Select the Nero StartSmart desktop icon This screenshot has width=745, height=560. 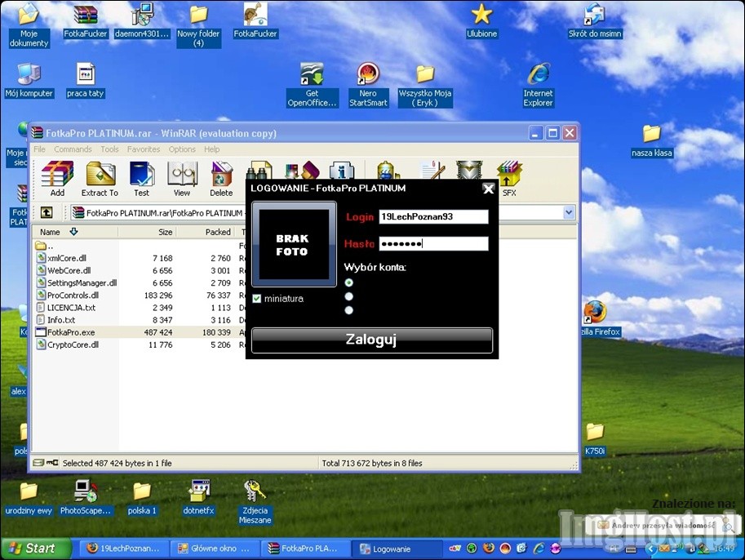[x=368, y=85]
